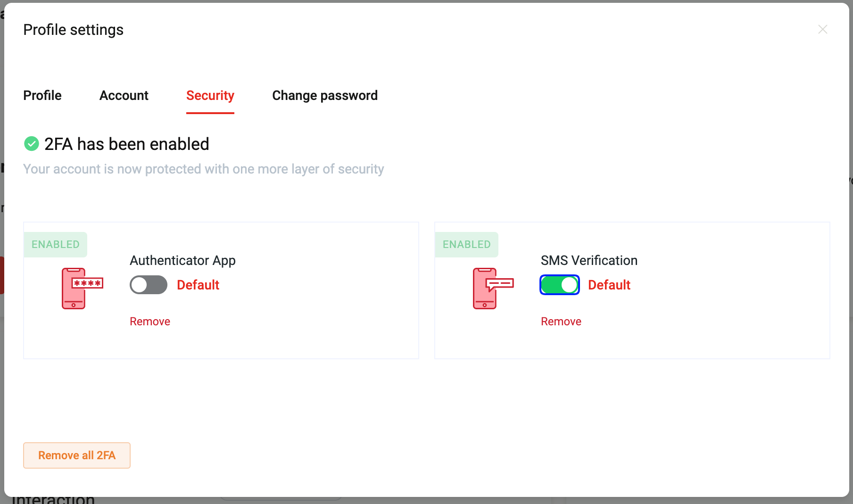This screenshot has height=504, width=853.
Task: Close the Profile settings dialog
Action: point(823,29)
